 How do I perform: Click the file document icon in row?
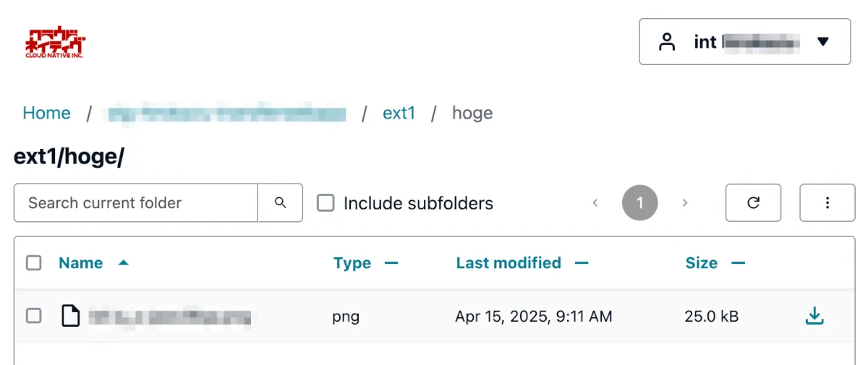pos(70,316)
